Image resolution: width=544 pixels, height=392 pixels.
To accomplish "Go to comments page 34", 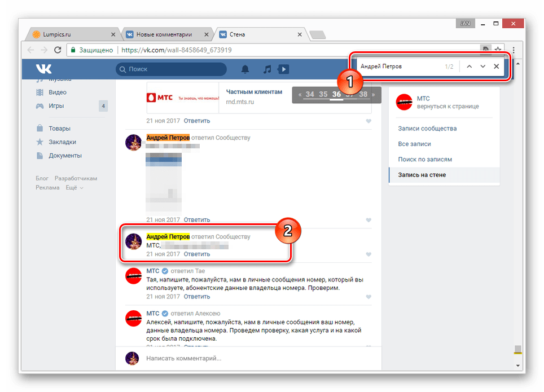I will point(310,94).
